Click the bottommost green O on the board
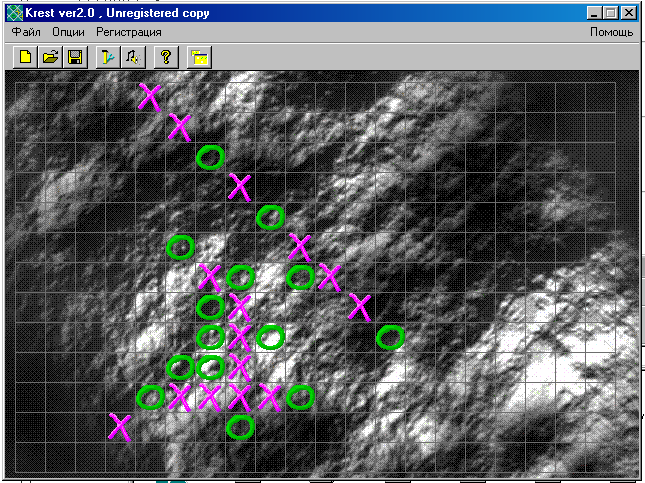 [x=240, y=427]
